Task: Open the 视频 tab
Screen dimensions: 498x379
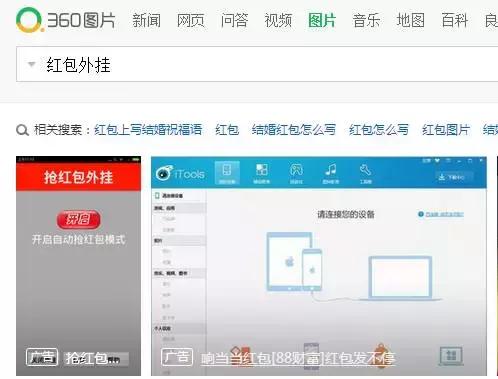Action: [x=278, y=20]
